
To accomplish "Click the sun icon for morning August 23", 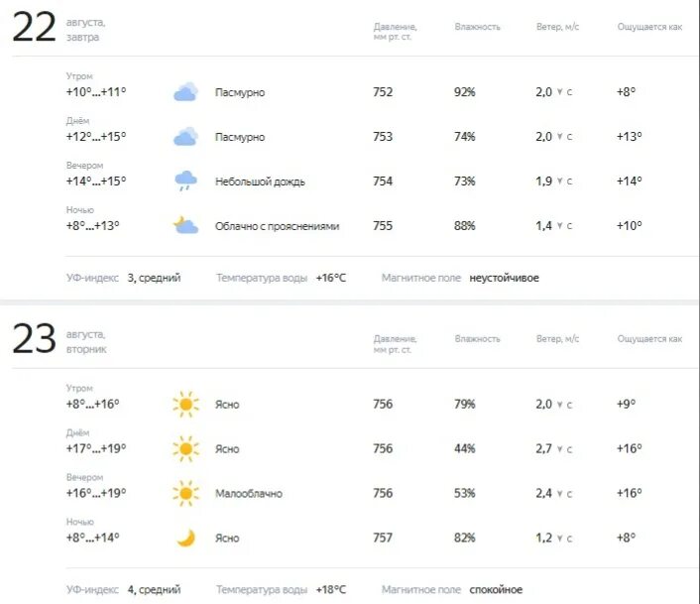I will [x=185, y=405].
